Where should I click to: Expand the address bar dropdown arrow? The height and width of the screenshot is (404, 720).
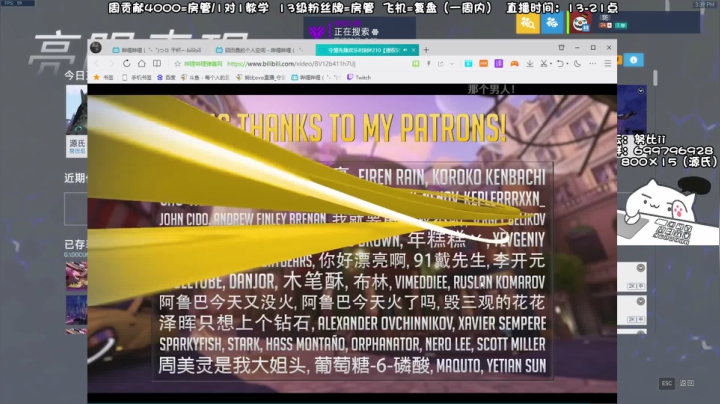click(452, 64)
